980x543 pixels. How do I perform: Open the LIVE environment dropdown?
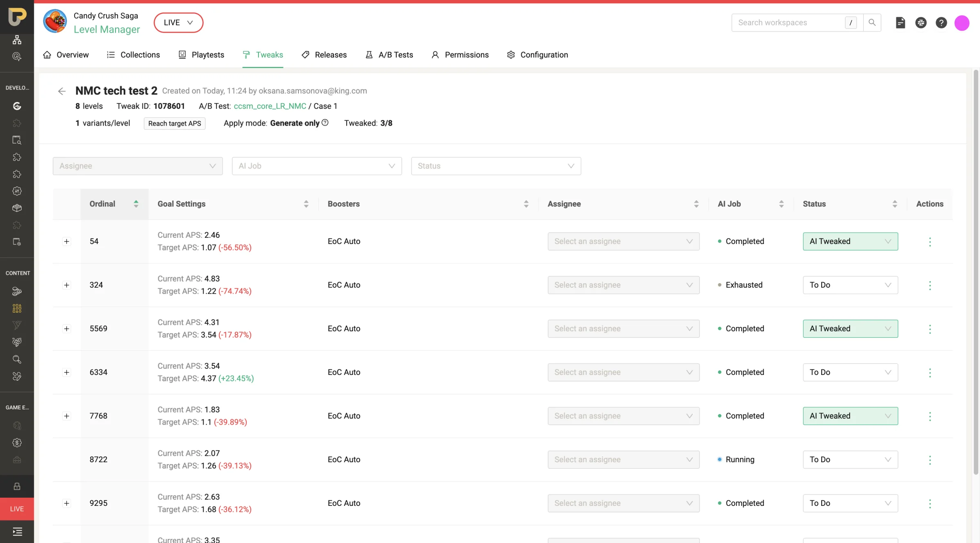tap(178, 22)
